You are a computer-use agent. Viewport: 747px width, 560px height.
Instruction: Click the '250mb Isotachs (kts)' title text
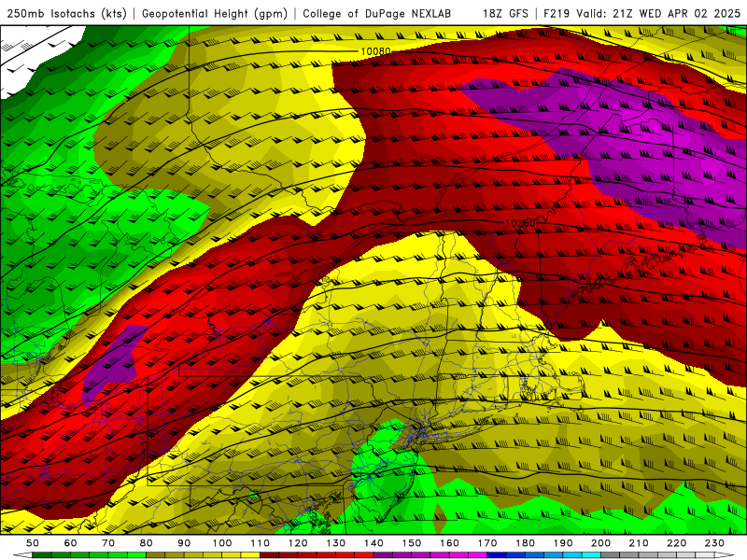67,13
